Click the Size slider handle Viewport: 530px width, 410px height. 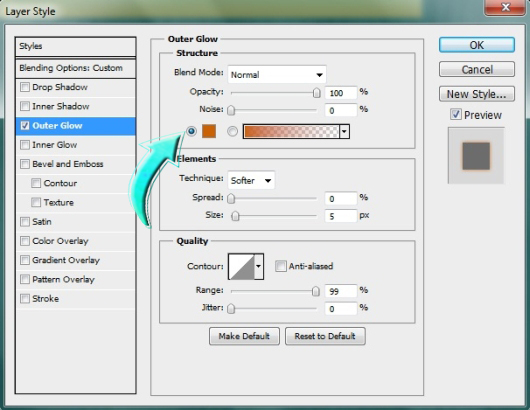[x=235, y=216]
